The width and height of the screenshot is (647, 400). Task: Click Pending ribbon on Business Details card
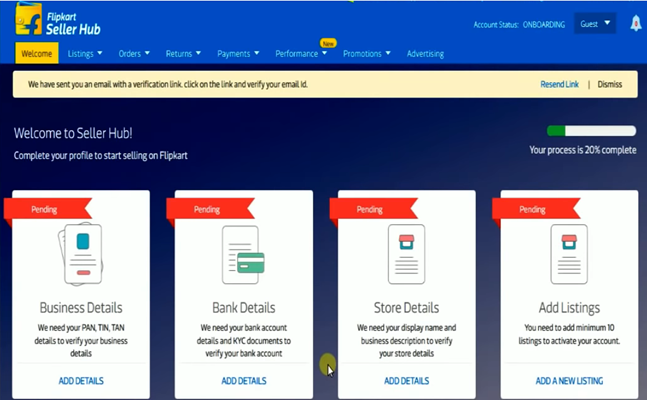tap(47, 209)
